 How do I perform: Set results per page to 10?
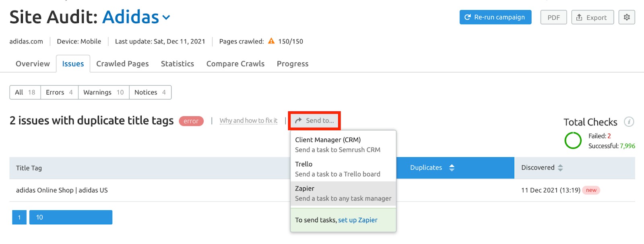71,217
